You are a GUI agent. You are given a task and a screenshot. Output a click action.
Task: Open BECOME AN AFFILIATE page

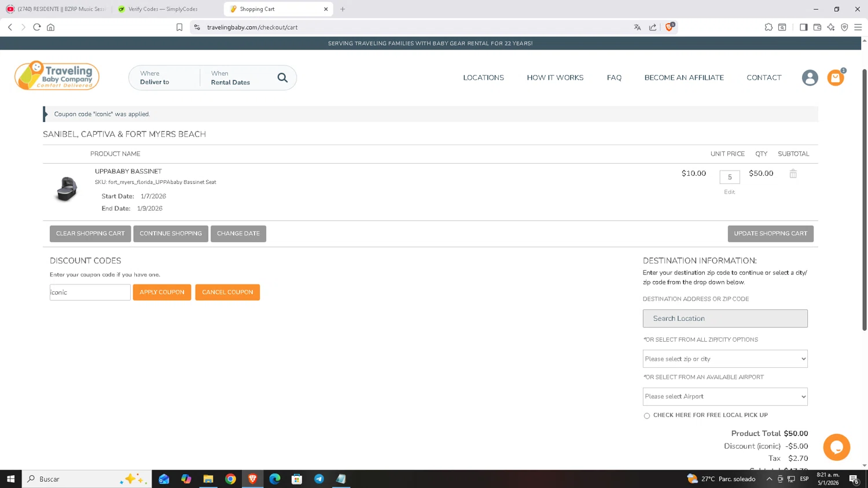[684, 77]
